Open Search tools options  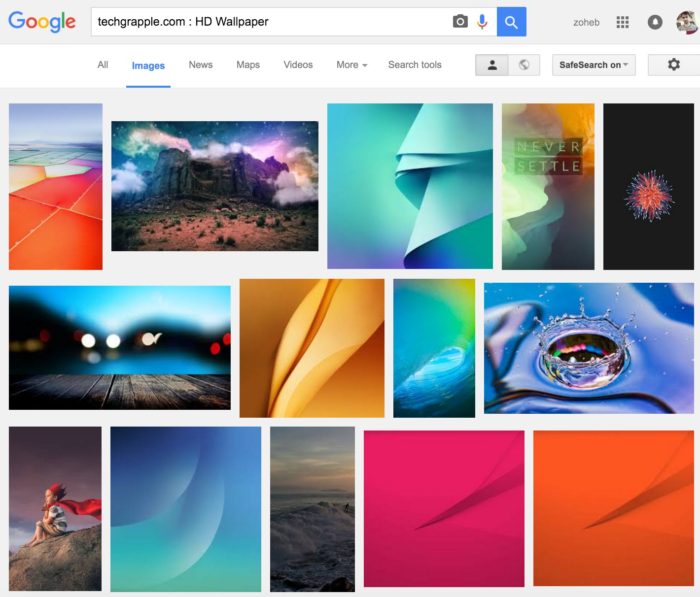click(x=414, y=65)
